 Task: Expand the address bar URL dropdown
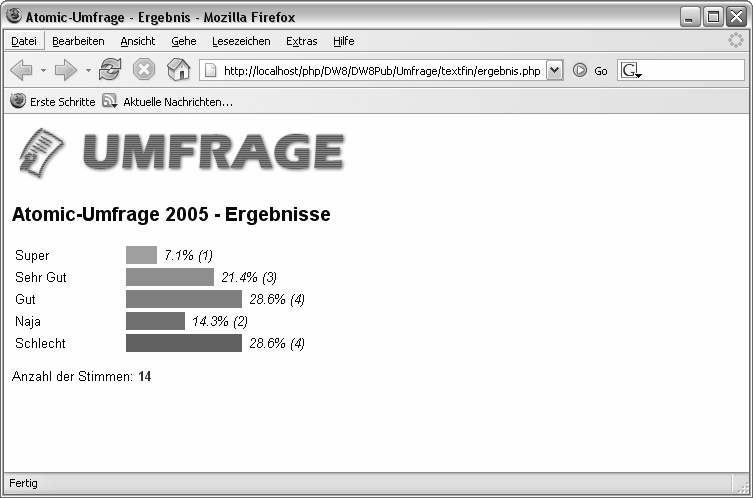[555, 71]
